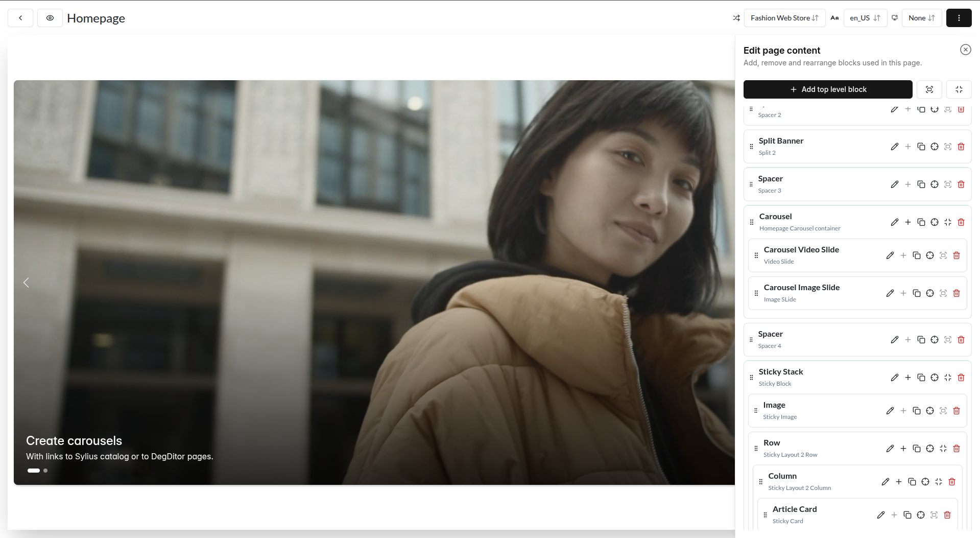Screen dimensions: 980x538
Task: Edit the Spacer 3 block
Action: click(x=895, y=184)
